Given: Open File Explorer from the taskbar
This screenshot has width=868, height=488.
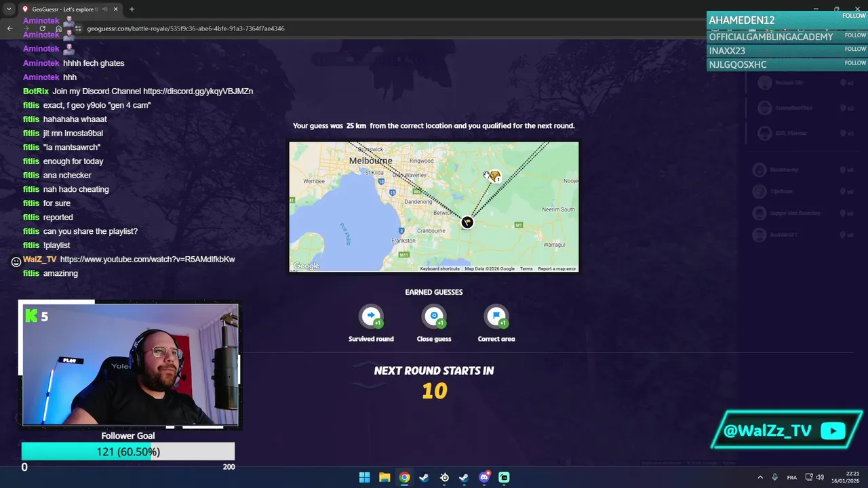Looking at the screenshot, I should pyautogui.click(x=384, y=477).
